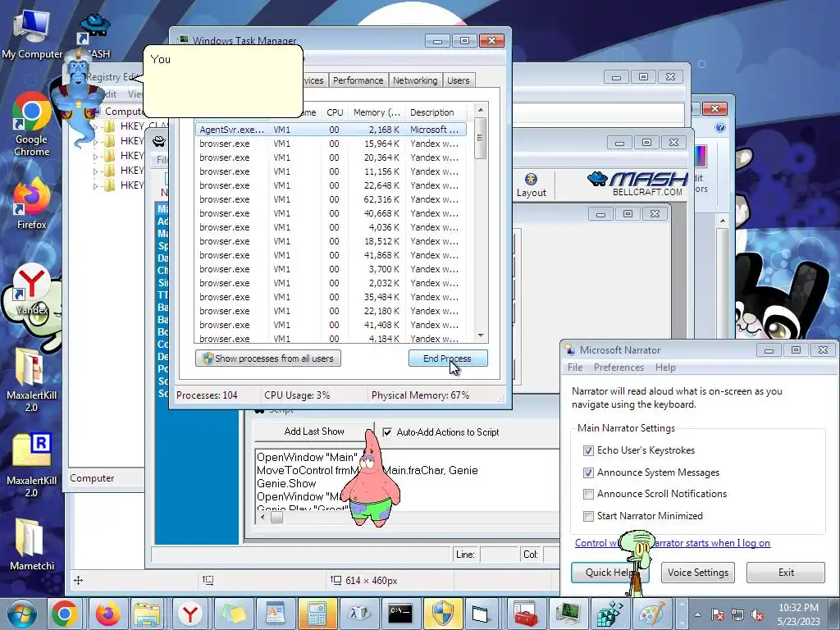This screenshot has width=840, height=630.
Task: Click the taskbar clock showing 10:32 PM
Action: pos(798,614)
